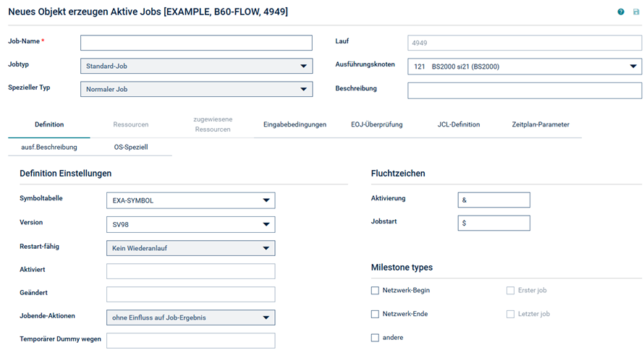
Task: Open the ausf.Beschreibung tab
Action: click(49, 147)
